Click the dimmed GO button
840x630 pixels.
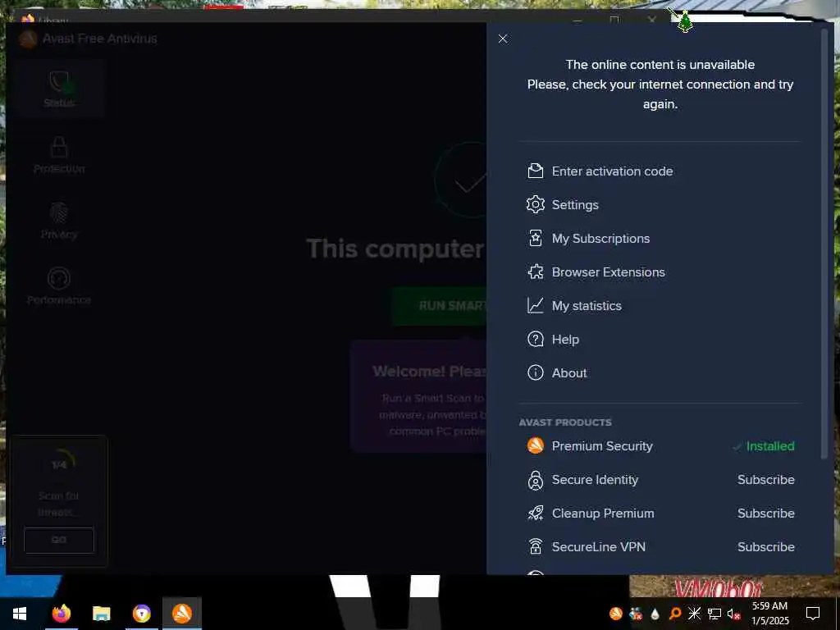59,540
